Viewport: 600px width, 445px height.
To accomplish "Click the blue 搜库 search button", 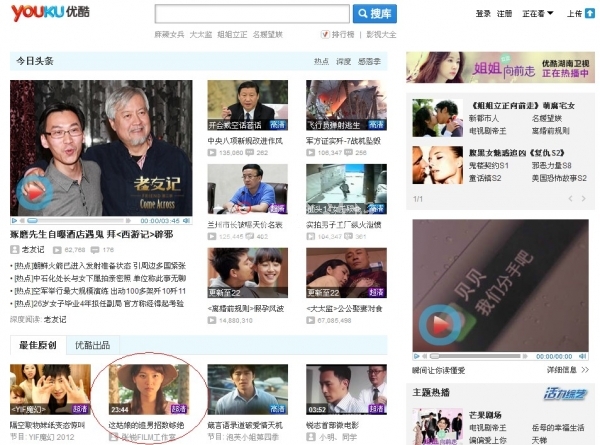I will coord(375,14).
